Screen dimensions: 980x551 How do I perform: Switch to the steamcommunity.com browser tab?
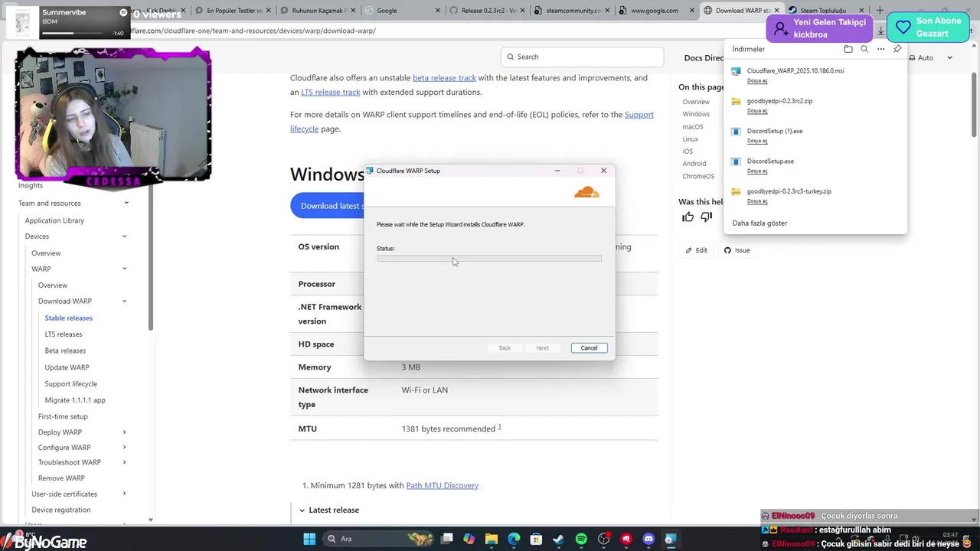point(570,11)
